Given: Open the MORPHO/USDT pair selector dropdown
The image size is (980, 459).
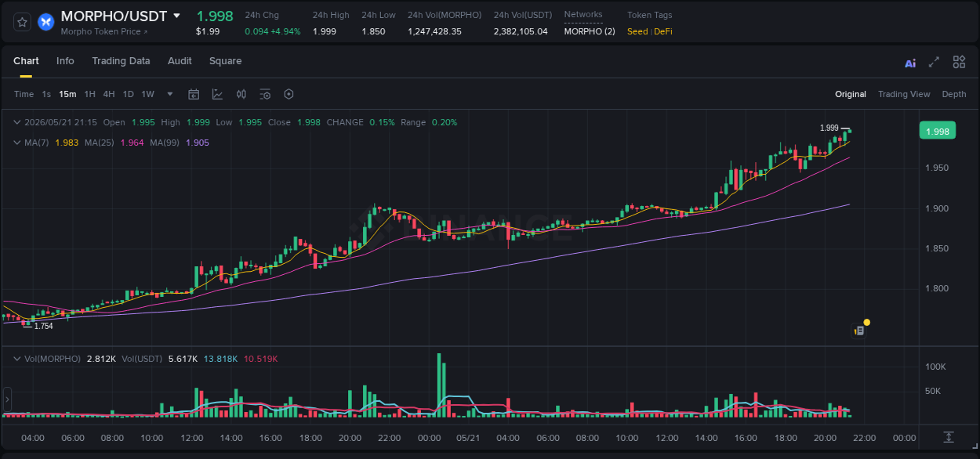Looking at the screenshot, I should [176, 16].
